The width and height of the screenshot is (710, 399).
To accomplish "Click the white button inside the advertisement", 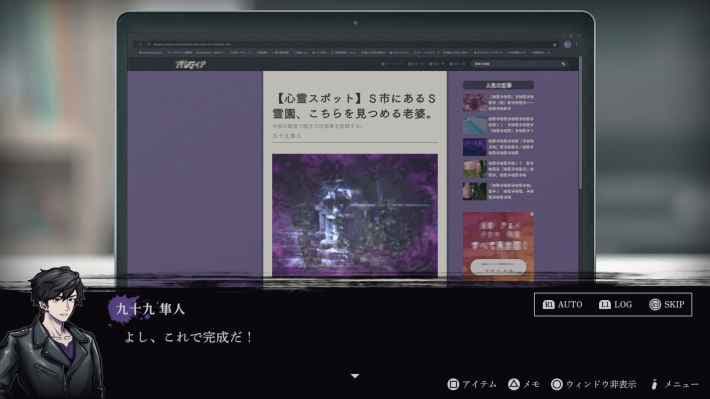I will [498, 267].
